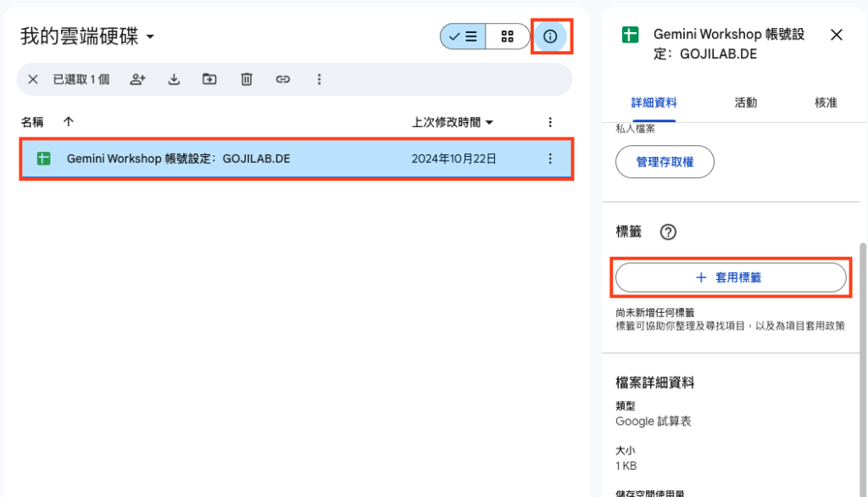Viewport: 868px width, 497px height.
Task: Open My Drive dropdown menu
Action: tap(87, 36)
